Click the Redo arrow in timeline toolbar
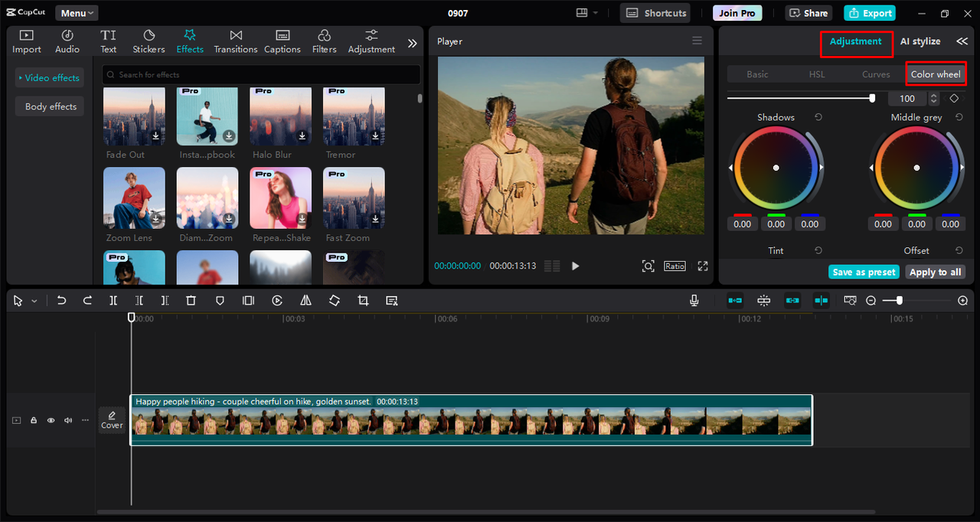 coord(87,301)
